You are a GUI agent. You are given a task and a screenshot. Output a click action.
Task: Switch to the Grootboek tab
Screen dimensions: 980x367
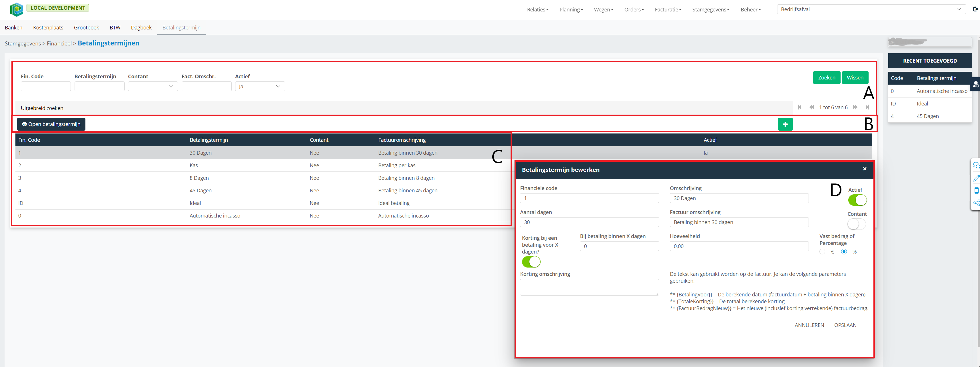coord(86,27)
